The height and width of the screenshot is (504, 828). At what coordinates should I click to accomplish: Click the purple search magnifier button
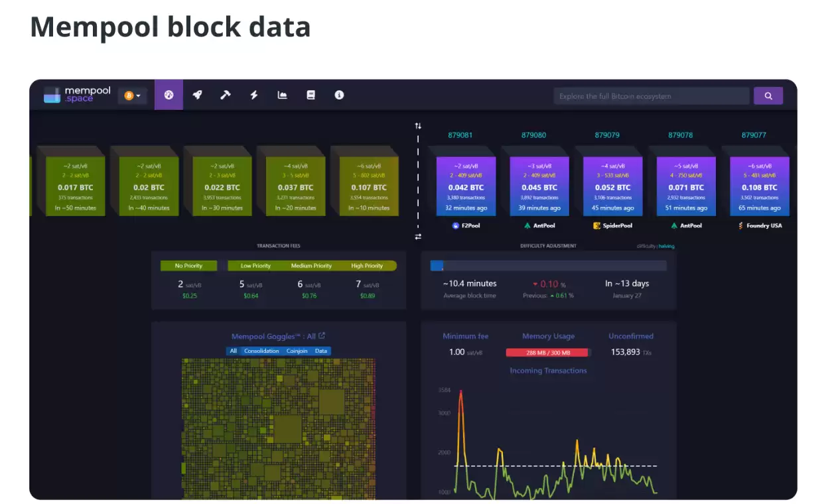768,95
